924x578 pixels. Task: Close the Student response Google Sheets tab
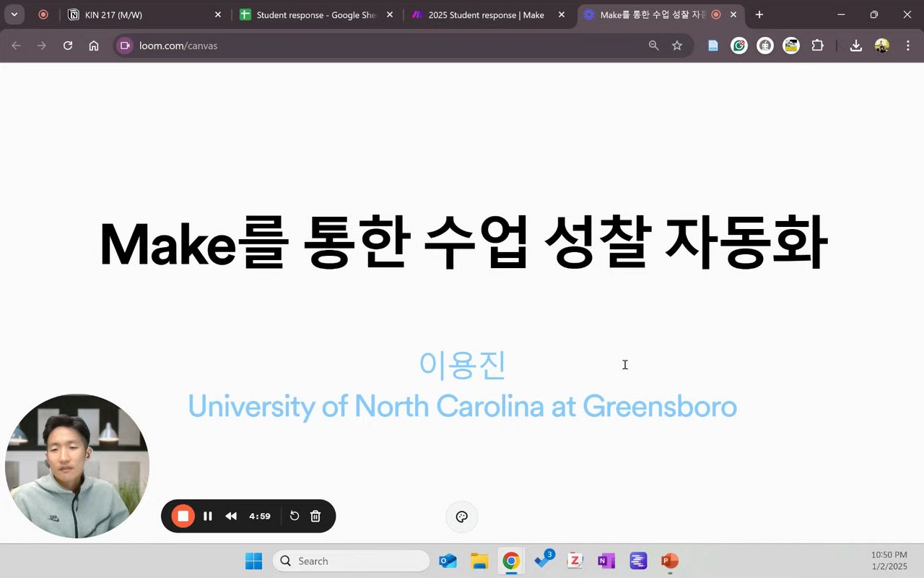coord(390,14)
